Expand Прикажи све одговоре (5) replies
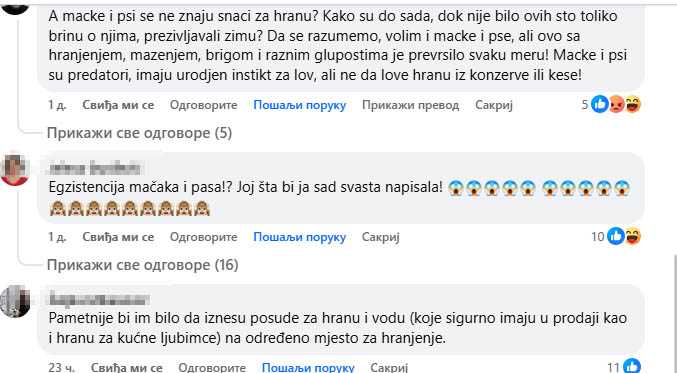677x373 pixels. click(x=139, y=133)
